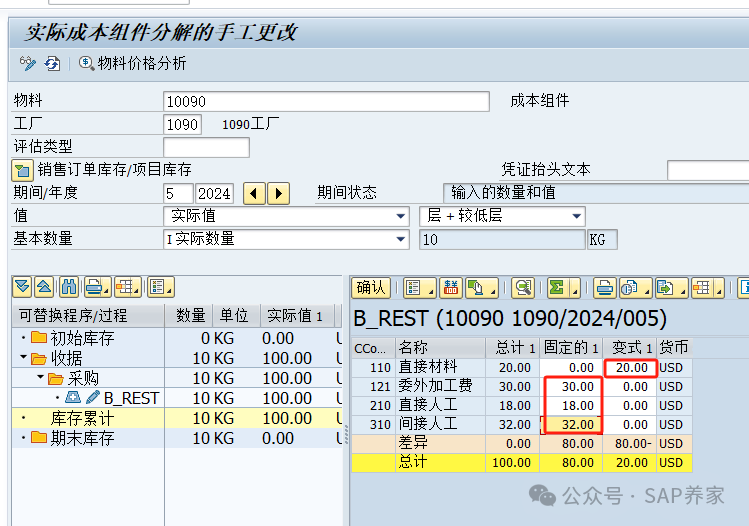Click the magnifier search icon in right toolbar

523,288
